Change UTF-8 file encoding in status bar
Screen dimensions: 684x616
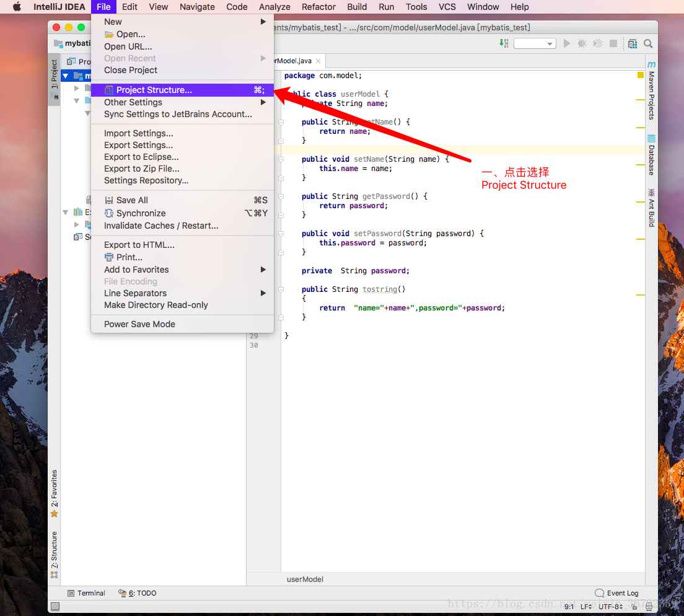[610, 607]
